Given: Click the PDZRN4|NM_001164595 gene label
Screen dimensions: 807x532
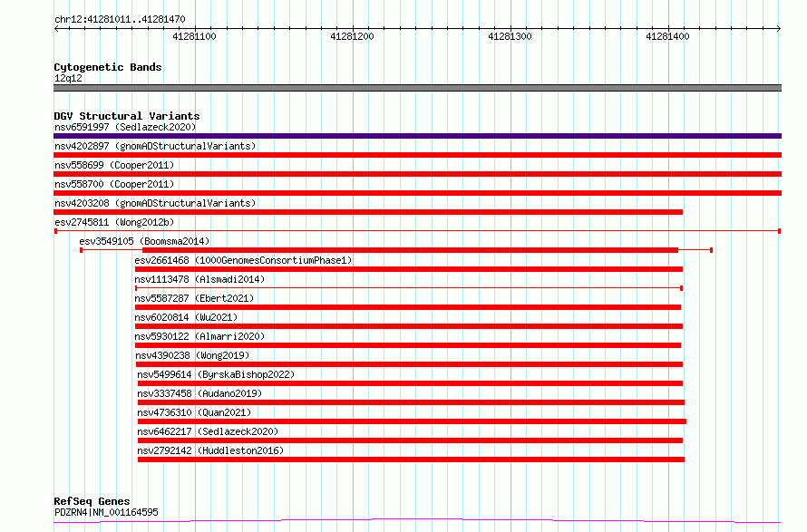Looking at the screenshot, I should coord(106,512).
